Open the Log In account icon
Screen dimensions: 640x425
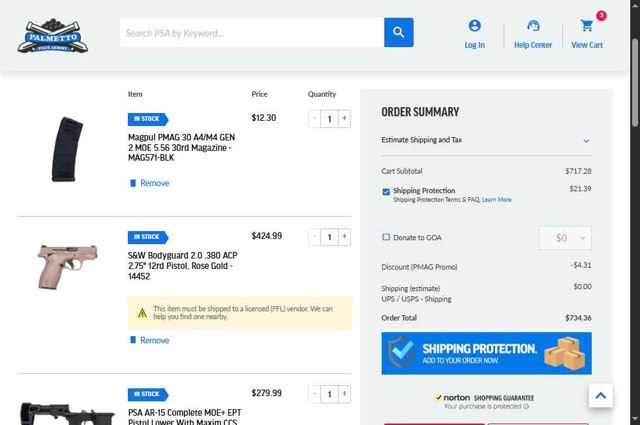pos(474,26)
